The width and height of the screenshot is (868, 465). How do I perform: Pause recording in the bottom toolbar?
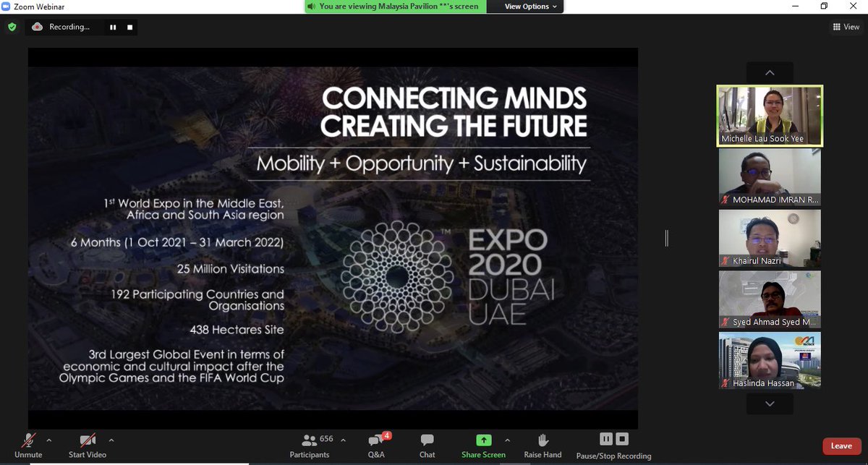click(x=606, y=439)
